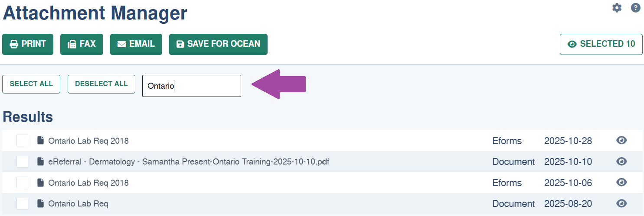This screenshot has width=644, height=216.
Task: Click the file icon beside eReferral Dermatology PDF
Action: tap(41, 161)
